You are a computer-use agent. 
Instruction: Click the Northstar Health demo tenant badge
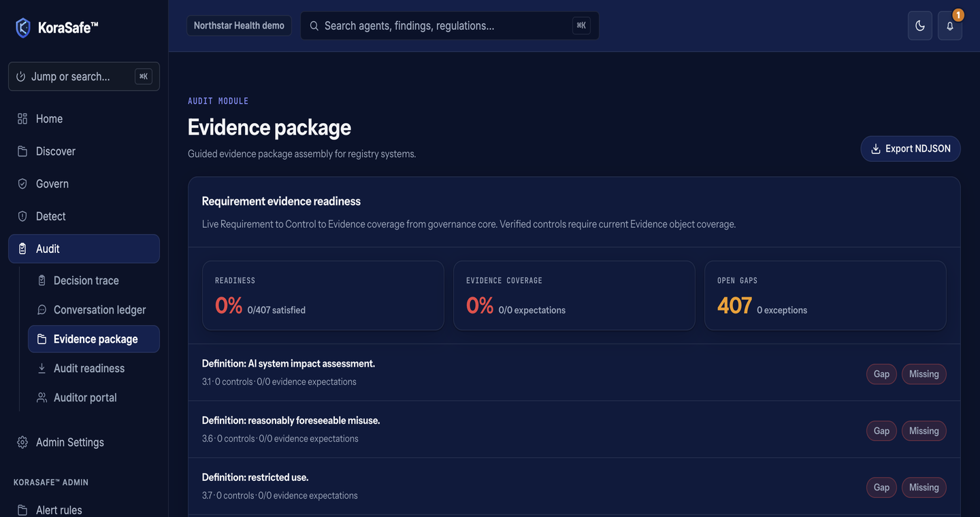[x=239, y=26]
